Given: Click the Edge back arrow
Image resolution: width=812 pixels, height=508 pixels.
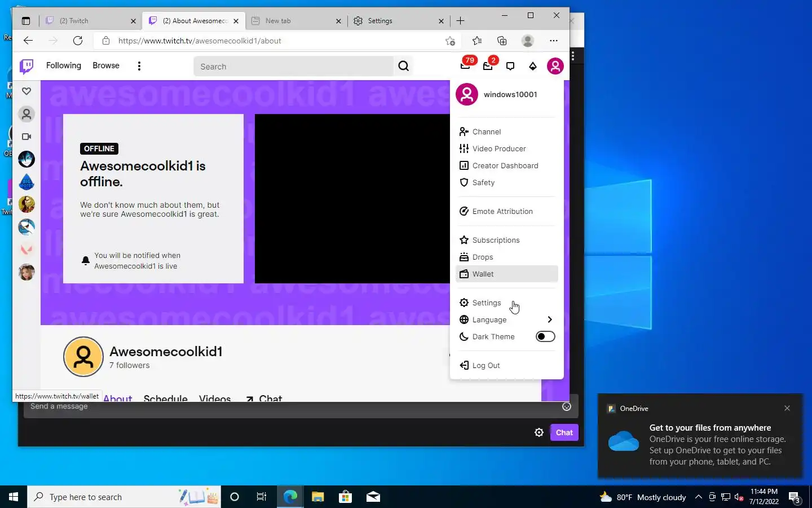Looking at the screenshot, I should pyautogui.click(x=28, y=41).
